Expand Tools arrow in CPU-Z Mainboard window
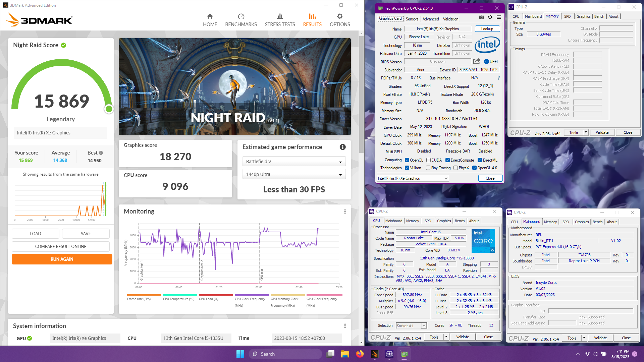644x362 pixels. click(584, 338)
